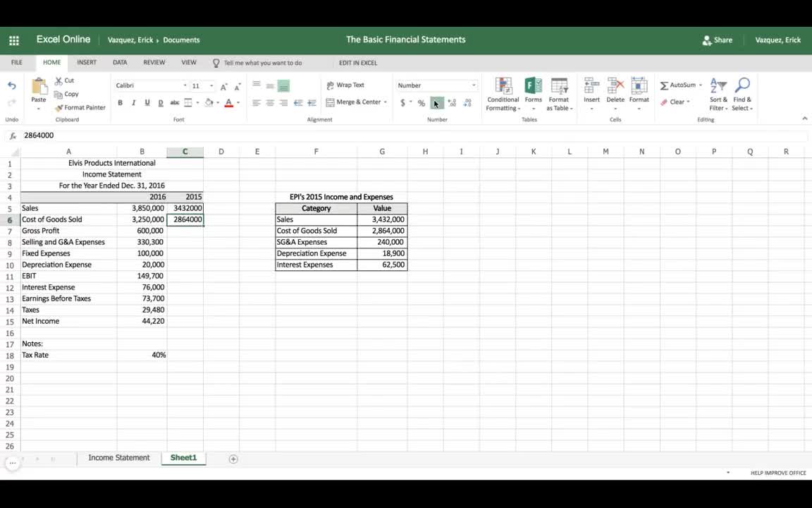Apply underline formatting
The width and height of the screenshot is (812, 508).
coord(145,102)
